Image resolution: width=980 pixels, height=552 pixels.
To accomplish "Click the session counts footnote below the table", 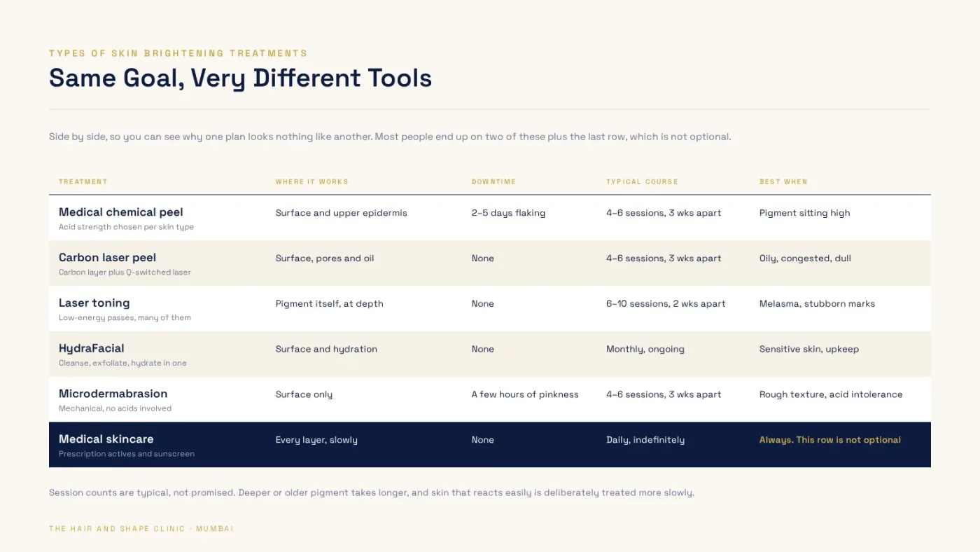I will coord(372,492).
